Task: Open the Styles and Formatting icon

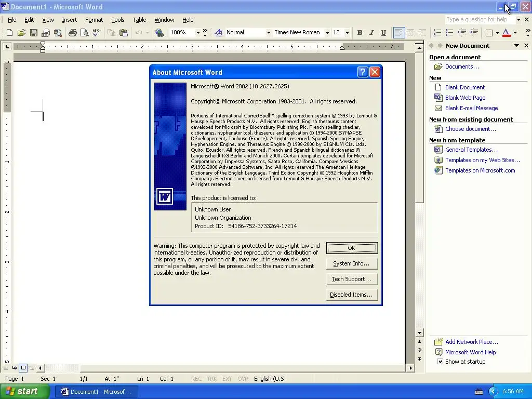Action: click(x=219, y=33)
